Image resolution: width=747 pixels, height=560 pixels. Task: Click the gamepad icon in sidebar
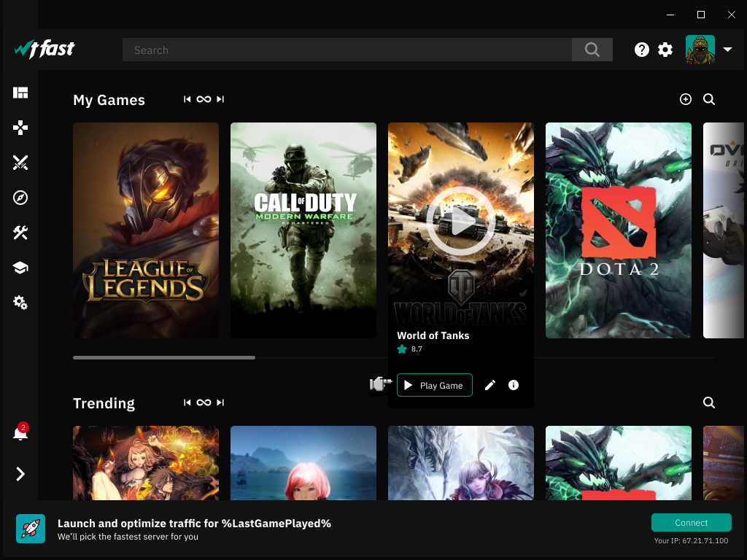20,128
